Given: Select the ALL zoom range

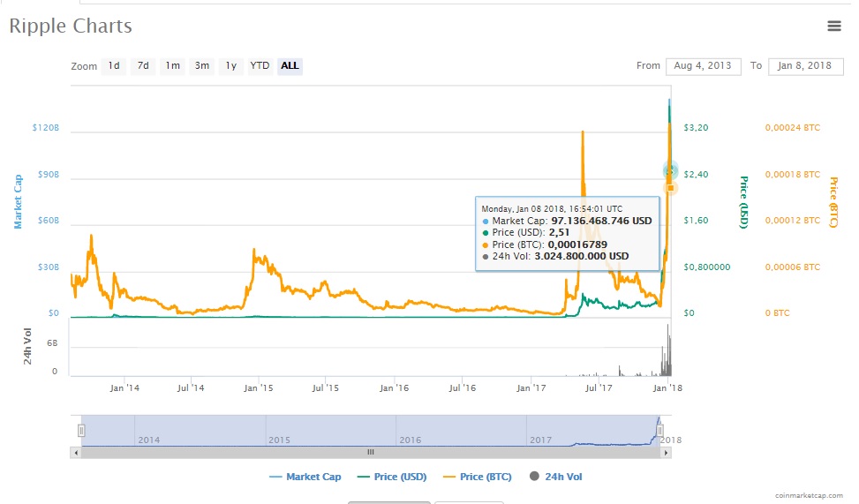Looking at the screenshot, I should click(x=290, y=65).
